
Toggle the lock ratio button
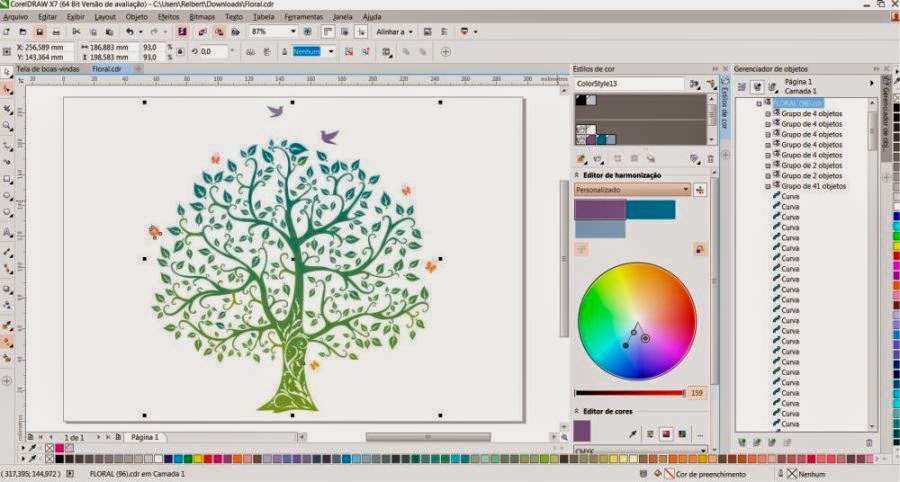(x=180, y=52)
